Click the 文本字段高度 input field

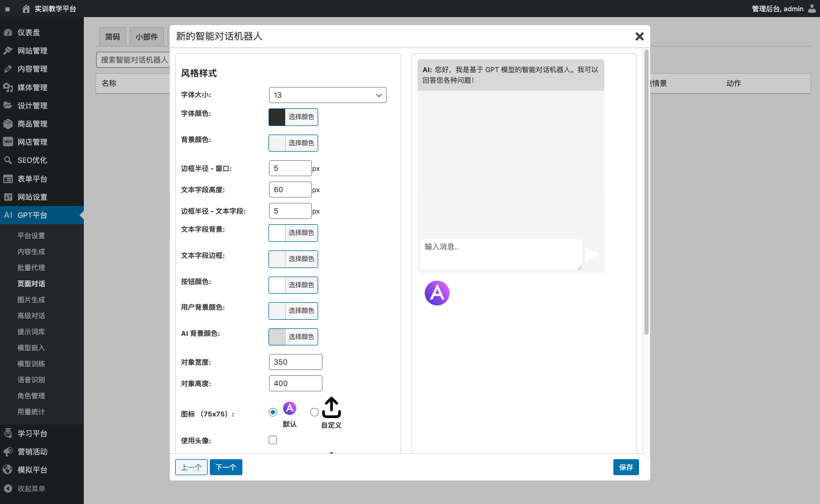click(x=290, y=190)
